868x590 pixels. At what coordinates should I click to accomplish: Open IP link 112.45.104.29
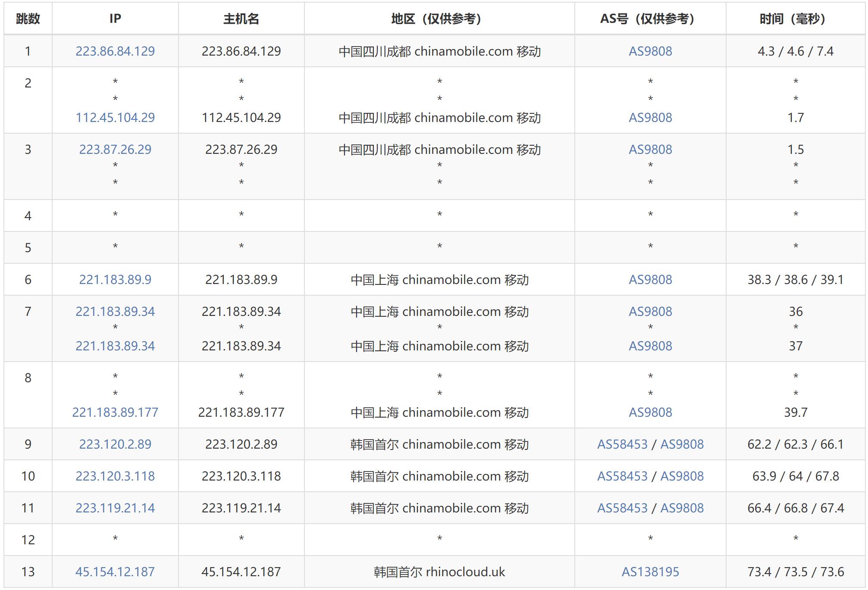point(115,118)
